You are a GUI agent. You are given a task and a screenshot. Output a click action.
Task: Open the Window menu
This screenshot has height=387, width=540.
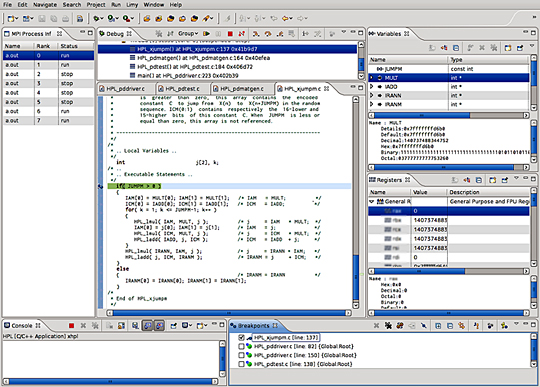pyautogui.click(x=154, y=4)
